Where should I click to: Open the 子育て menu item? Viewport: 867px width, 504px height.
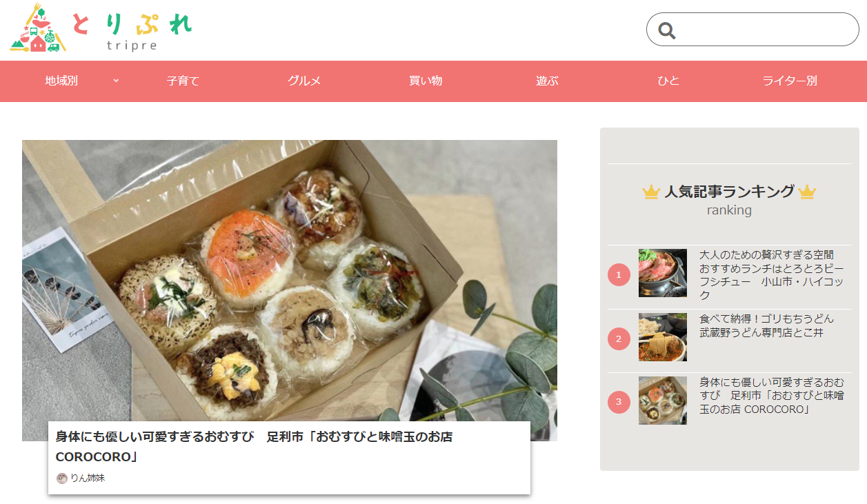click(x=183, y=81)
